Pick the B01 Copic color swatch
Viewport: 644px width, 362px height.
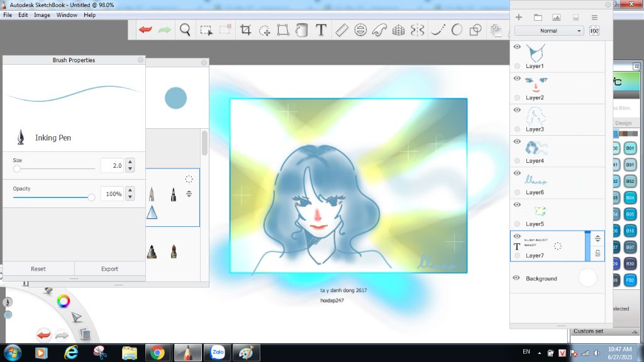tap(630, 148)
